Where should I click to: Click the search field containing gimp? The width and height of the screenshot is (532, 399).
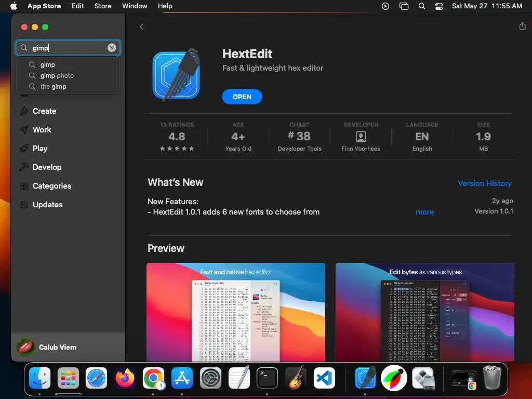pyautogui.click(x=68, y=48)
